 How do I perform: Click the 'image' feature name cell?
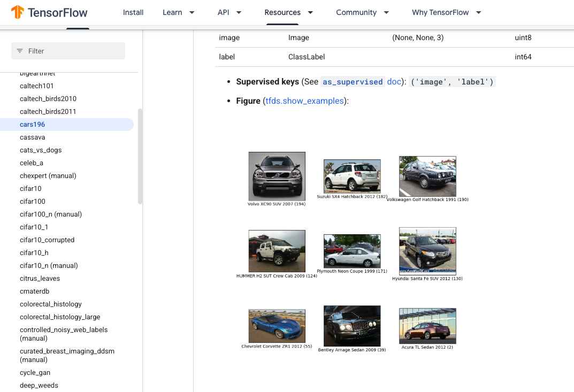pos(229,37)
